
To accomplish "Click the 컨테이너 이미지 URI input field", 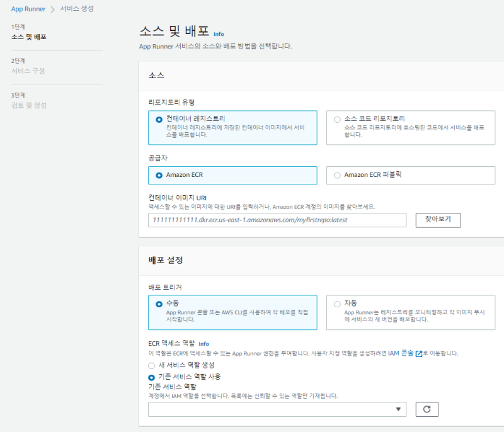I will tap(277, 220).
